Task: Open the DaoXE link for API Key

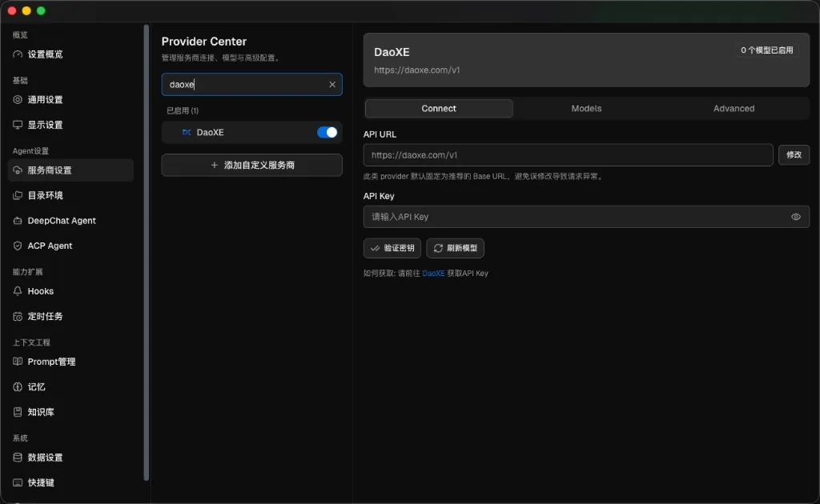Action: [x=433, y=273]
